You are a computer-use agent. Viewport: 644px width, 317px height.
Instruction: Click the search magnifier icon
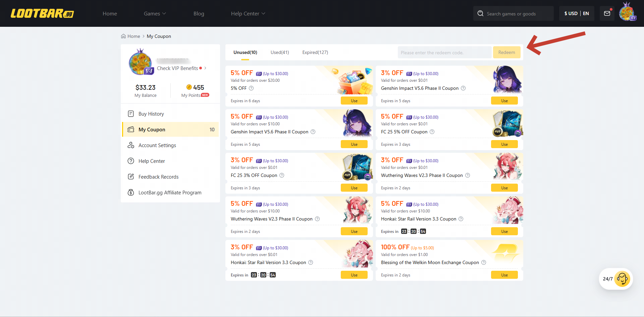coord(481,13)
